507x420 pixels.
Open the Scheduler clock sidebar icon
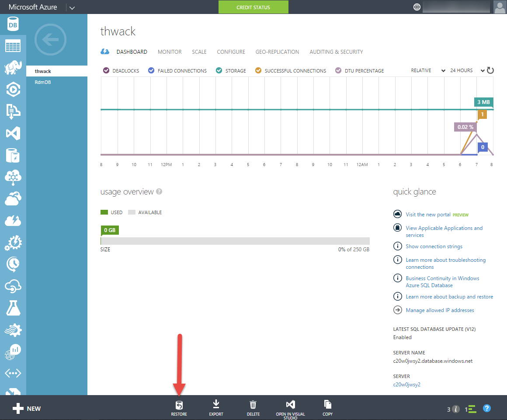(x=13, y=264)
